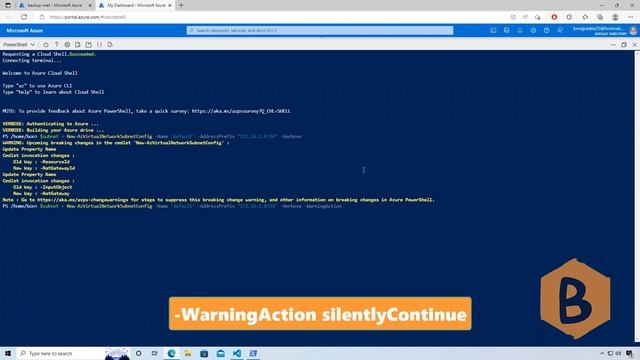Open the Cloud Shell help question mark
Viewport: 640px width, 360px height.
(x=56, y=44)
